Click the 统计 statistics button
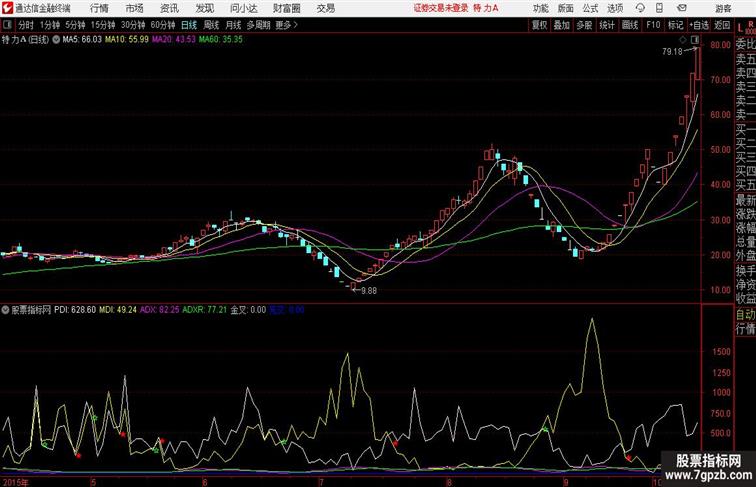 click(x=607, y=25)
